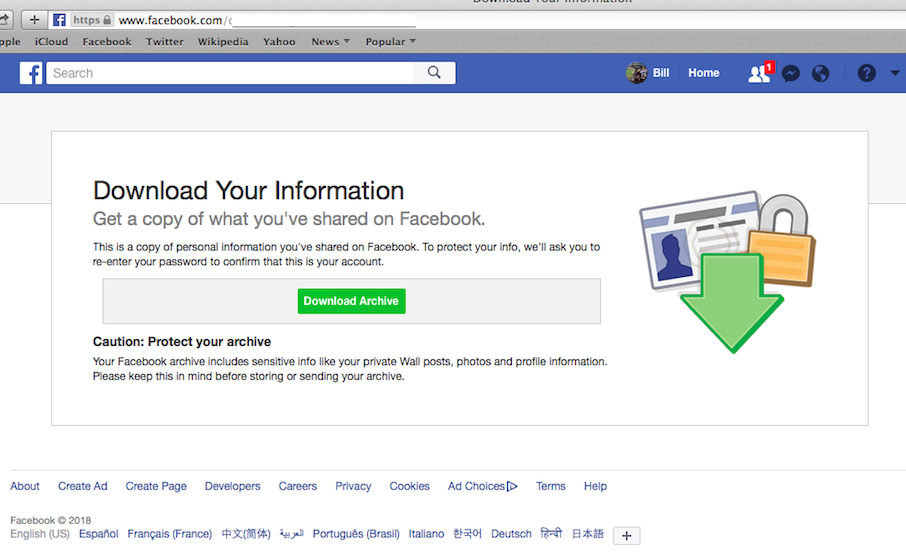Click the Caution: Protect your archive text

(x=182, y=341)
